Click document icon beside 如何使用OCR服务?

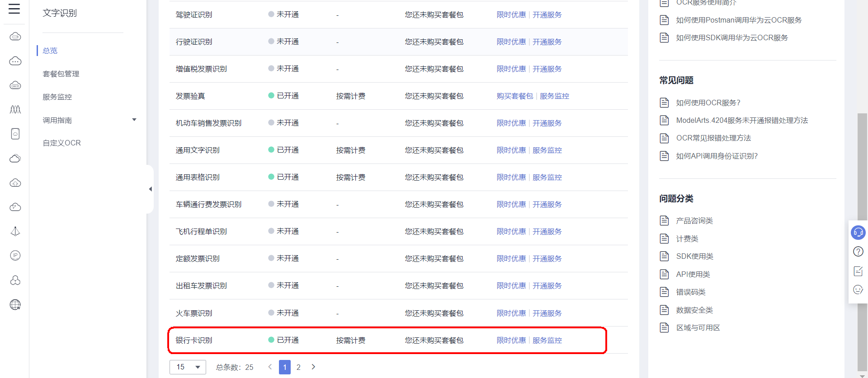click(664, 103)
